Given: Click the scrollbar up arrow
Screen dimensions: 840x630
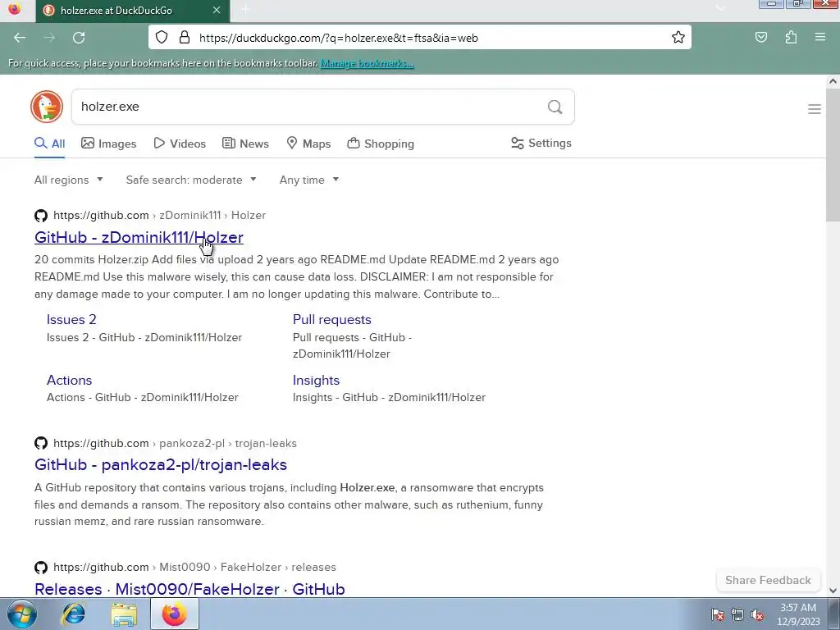Looking at the screenshot, I should 833,81.
